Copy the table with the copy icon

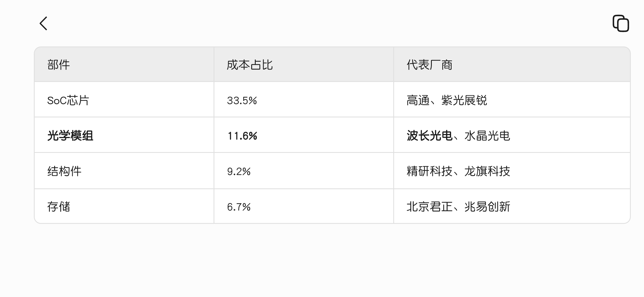point(621,23)
